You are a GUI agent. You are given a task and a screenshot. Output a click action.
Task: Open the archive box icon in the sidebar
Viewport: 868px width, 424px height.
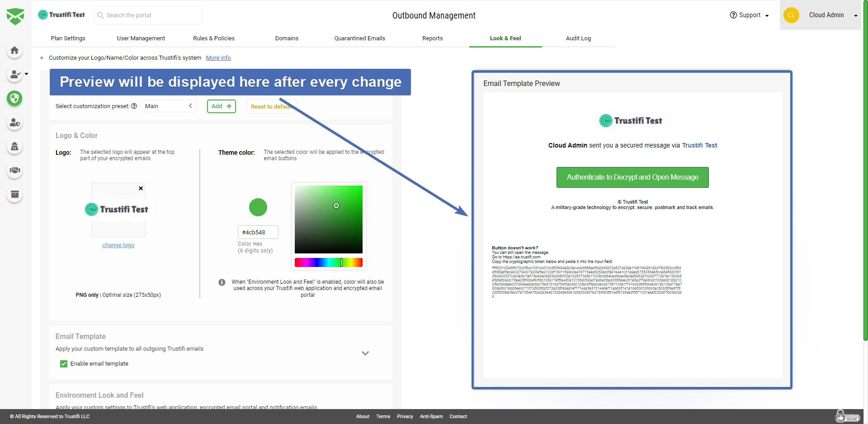[x=14, y=195]
